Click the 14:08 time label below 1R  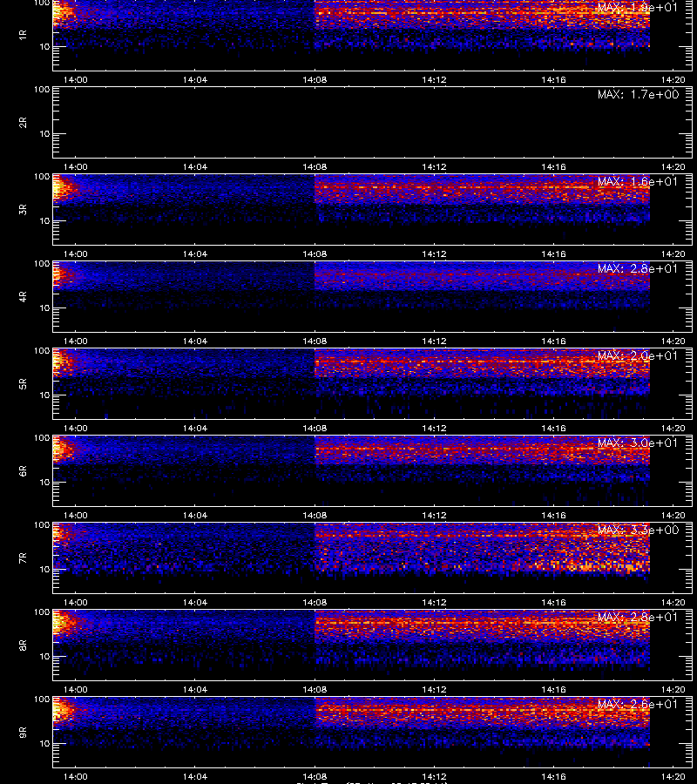(315, 80)
